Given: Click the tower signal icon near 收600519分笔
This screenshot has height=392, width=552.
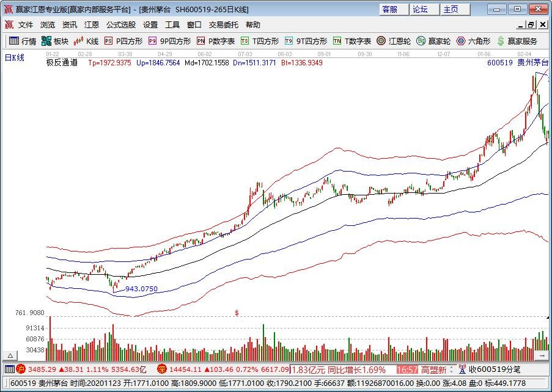Looking at the screenshot, I should click(462, 369).
